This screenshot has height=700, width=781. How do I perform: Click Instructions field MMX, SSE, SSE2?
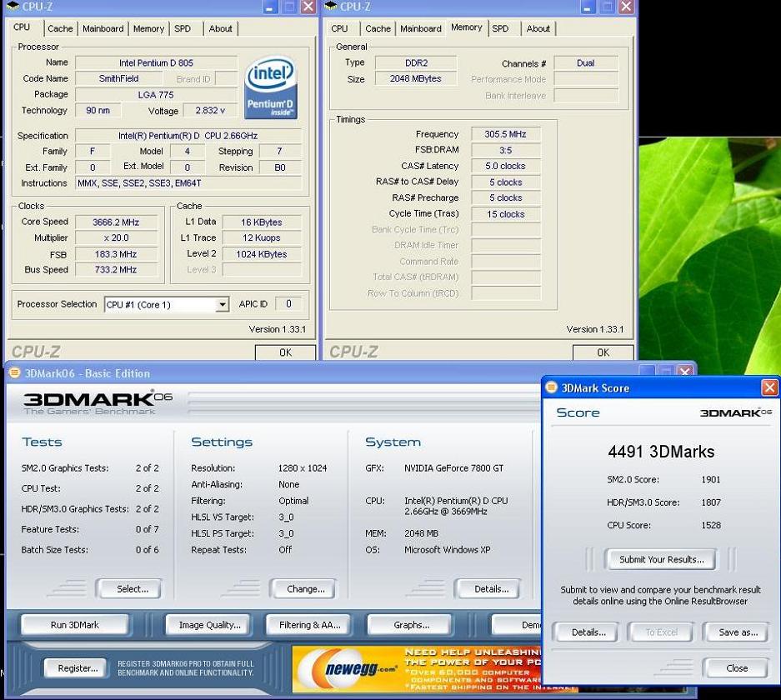[x=188, y=182]
